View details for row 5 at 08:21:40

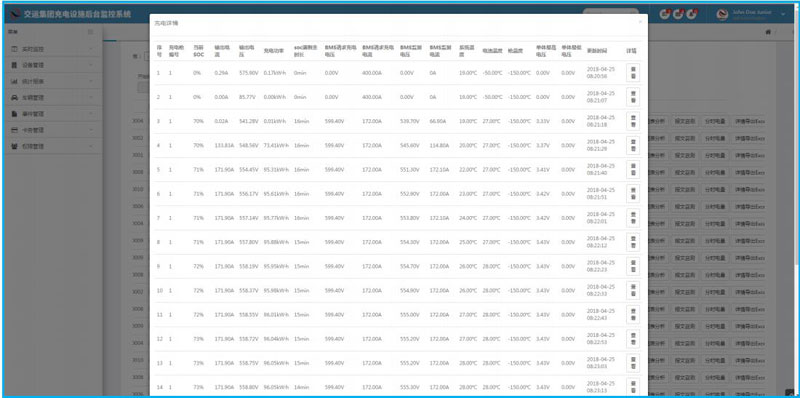(x=633, y=169)
